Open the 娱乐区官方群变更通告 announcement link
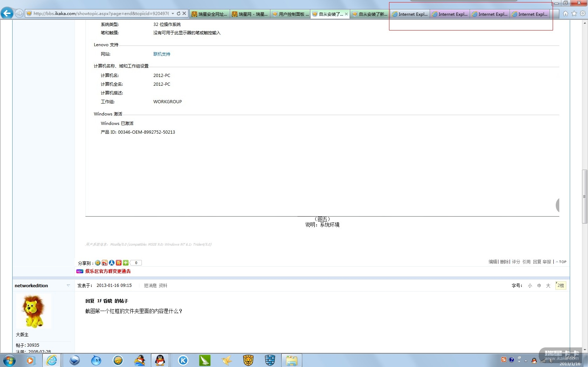 tap(108, 271)
